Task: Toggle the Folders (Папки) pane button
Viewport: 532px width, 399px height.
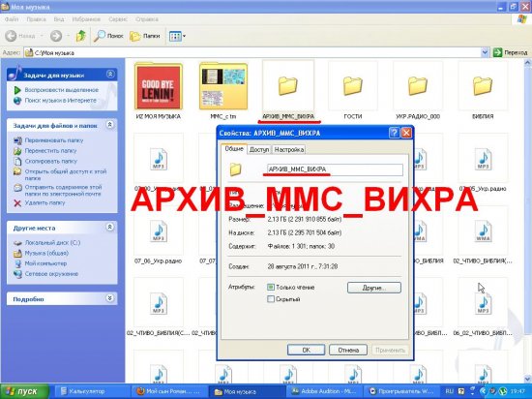Action: 145,36
